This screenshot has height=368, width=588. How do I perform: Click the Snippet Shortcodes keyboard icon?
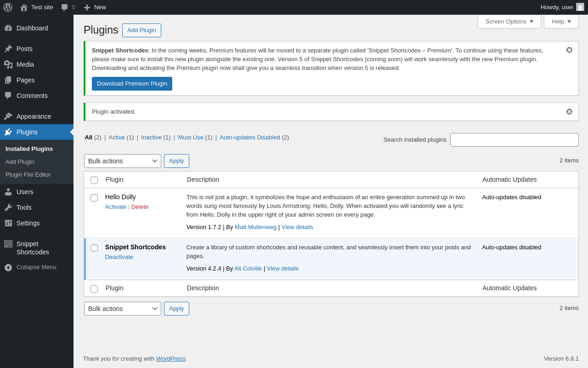pos(8,244)
